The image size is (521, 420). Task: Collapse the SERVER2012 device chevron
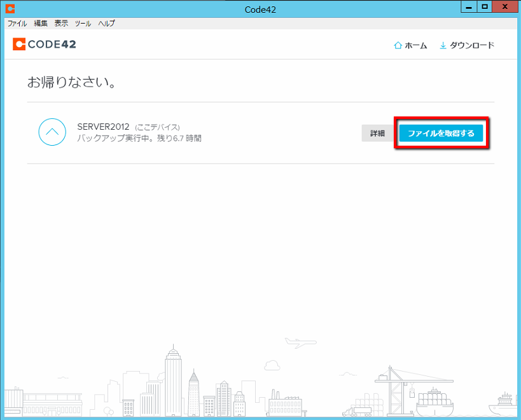(x=52, y=132)
